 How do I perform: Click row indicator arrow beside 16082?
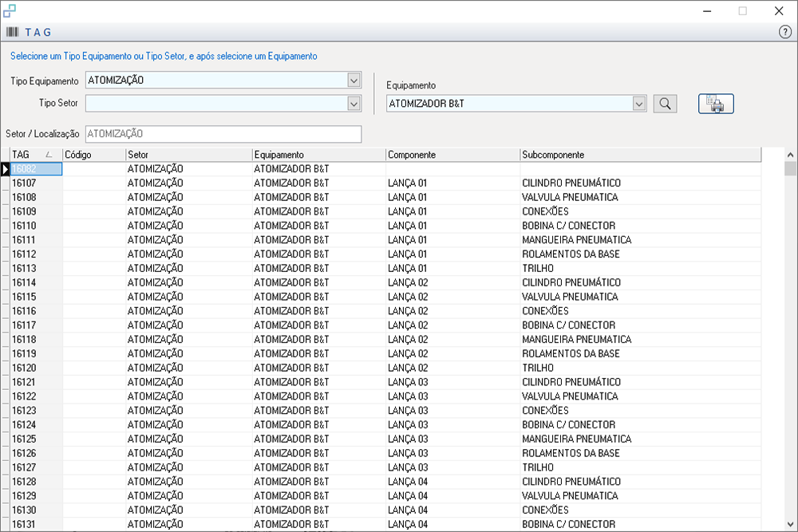coord(5,169)
